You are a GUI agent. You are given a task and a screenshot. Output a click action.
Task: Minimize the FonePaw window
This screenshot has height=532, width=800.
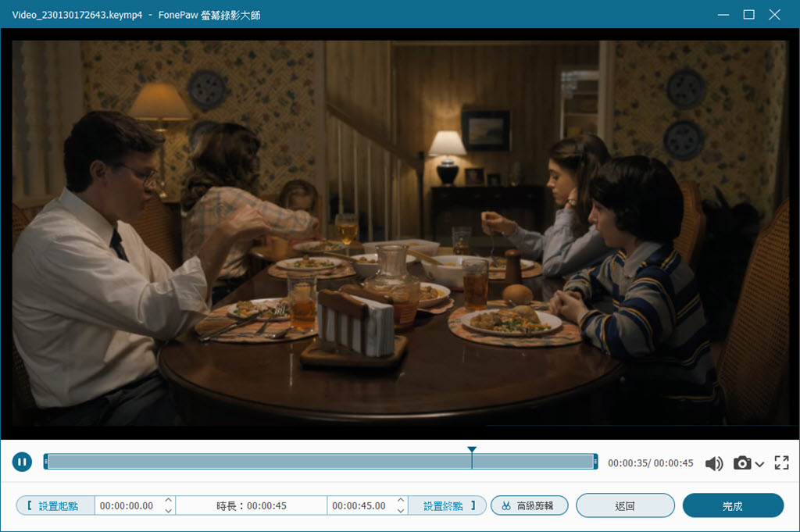pyautogui.click(x=723, y=15)
